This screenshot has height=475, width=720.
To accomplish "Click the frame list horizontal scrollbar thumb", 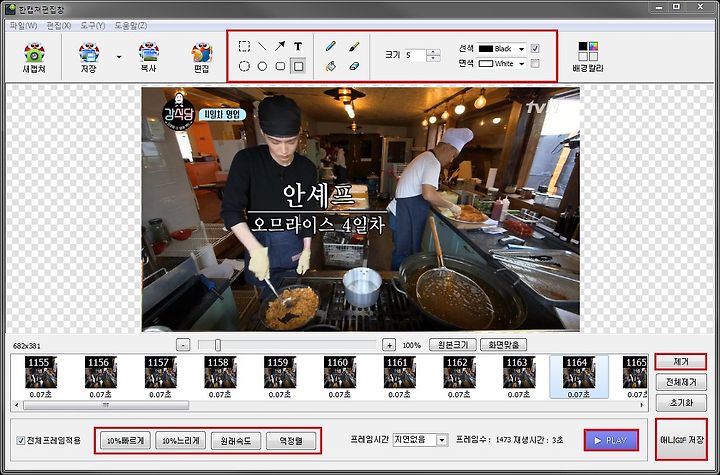I will (106, 405).
